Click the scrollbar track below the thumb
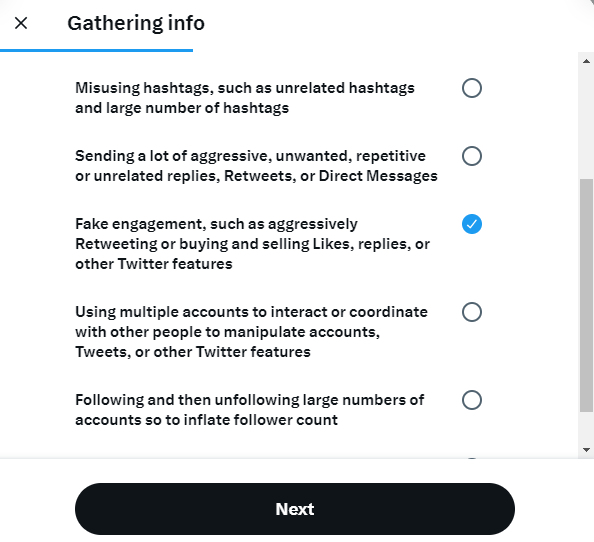The height and width of the screenshot is (542, 594). (586, 427)
